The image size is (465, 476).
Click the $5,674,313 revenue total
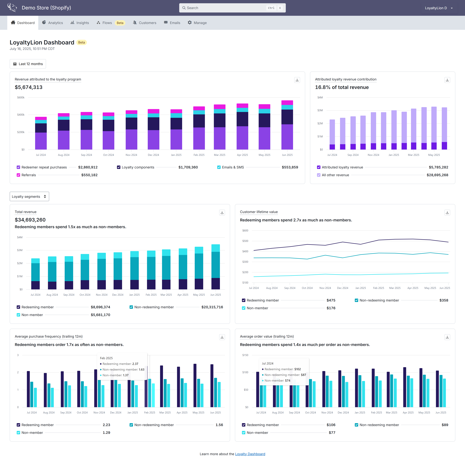[29, 87]
